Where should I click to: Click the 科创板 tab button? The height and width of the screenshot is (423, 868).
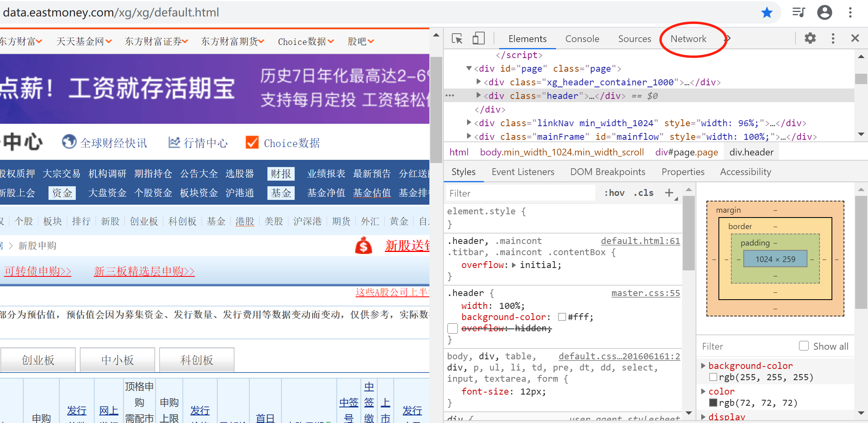coord(197,360)
